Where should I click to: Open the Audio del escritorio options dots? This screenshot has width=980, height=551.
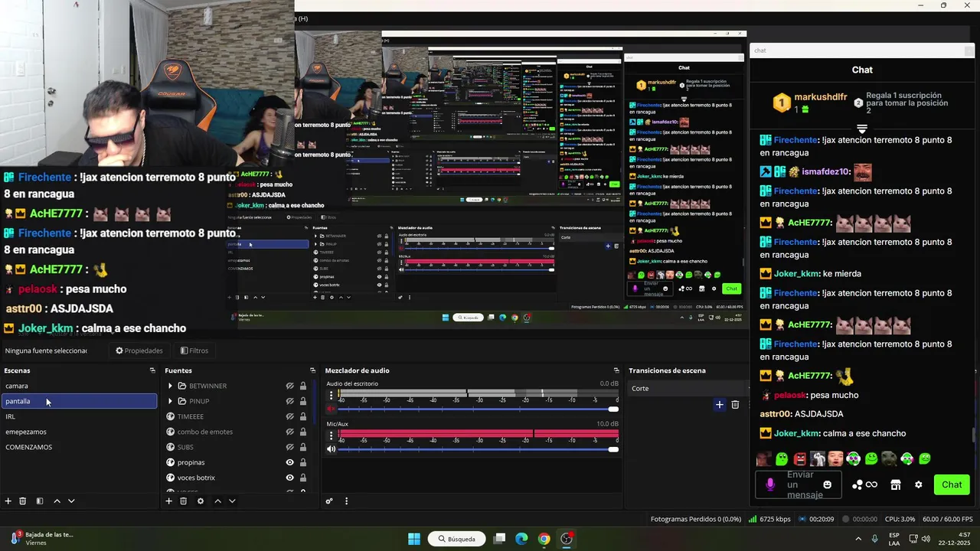click(332, 395)
